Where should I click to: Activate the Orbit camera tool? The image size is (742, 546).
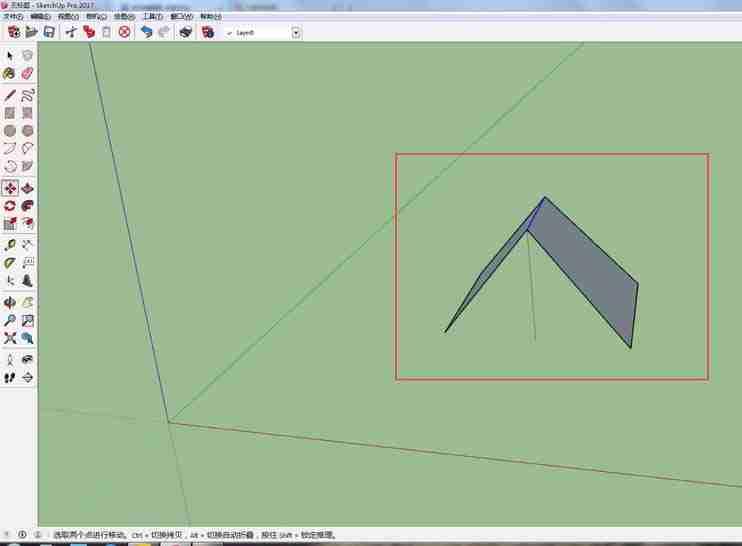[x=10, y=303]
